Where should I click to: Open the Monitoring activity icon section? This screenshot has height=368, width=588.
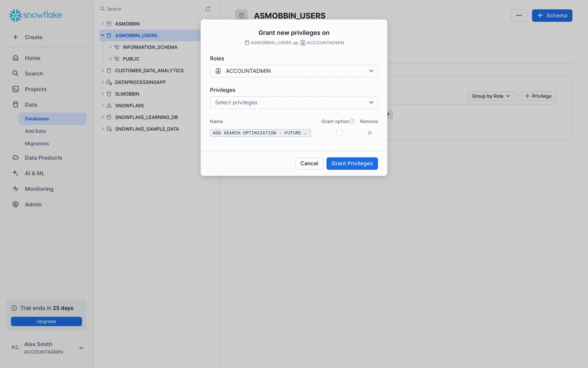pyautogui.click(x=16, y=189)
